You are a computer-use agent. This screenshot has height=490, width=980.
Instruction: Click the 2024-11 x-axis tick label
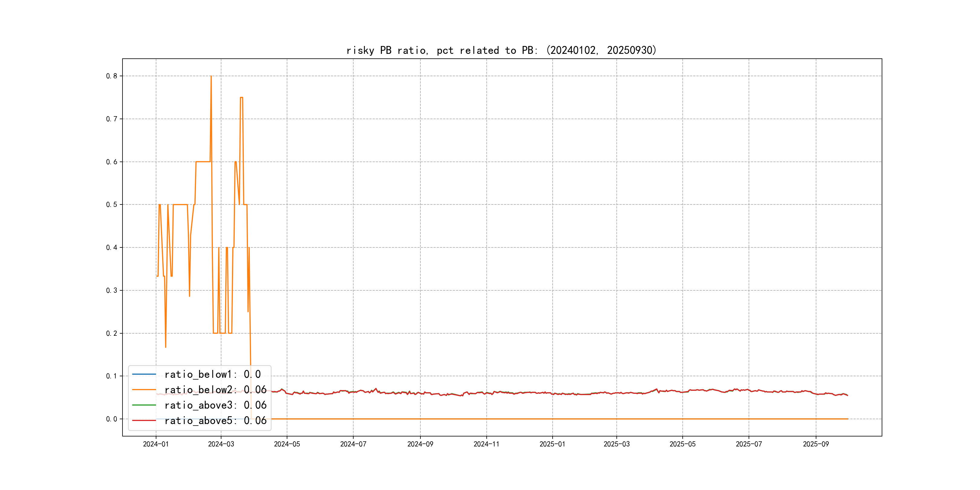pyautogui.click(x=486, y=444)
